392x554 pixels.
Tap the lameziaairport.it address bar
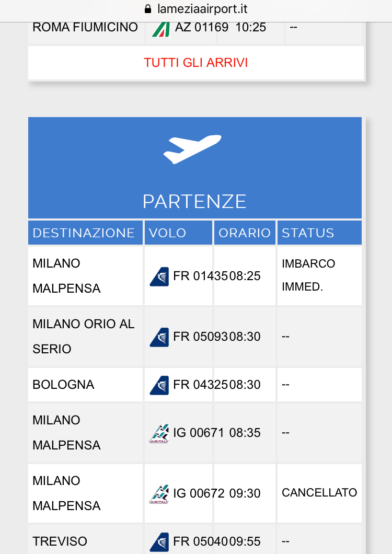tap(202, 9)
